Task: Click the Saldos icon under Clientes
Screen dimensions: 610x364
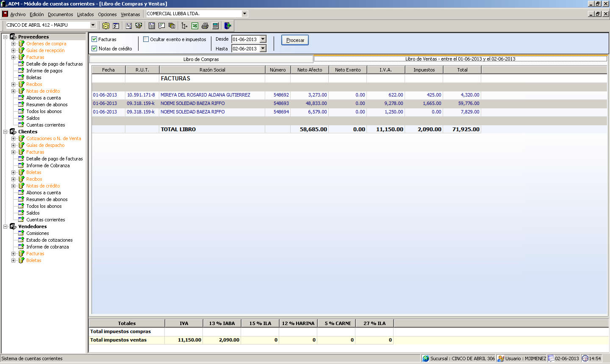Action: tap(21, 213)
